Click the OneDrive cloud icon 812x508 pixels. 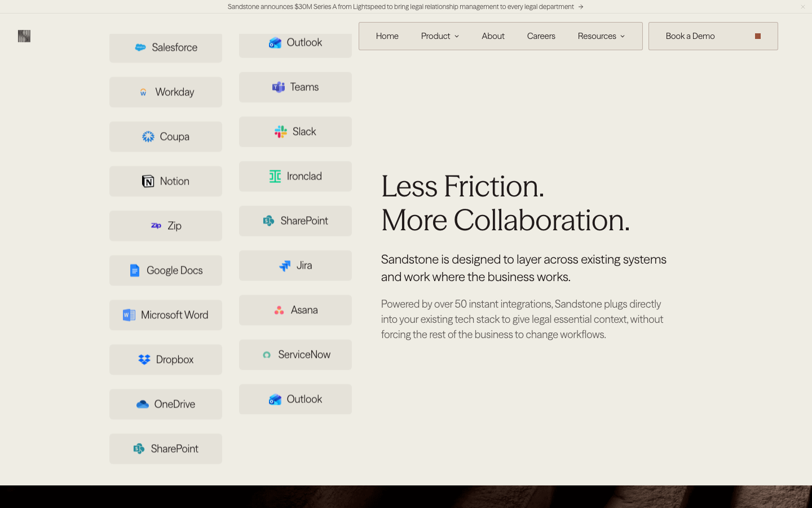(143, 404)
